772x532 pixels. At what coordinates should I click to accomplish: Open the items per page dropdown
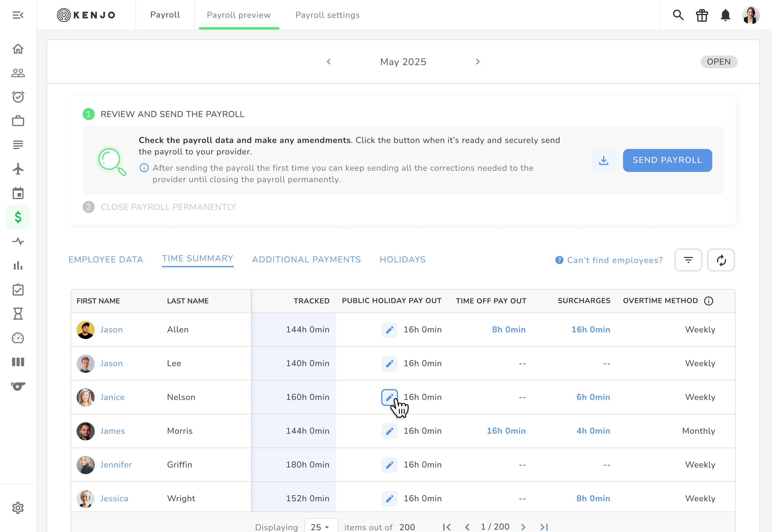[x=321, y=527]
